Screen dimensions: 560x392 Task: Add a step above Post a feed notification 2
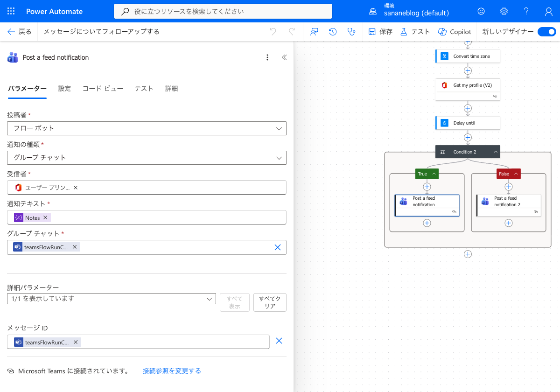tap(509, 187)
